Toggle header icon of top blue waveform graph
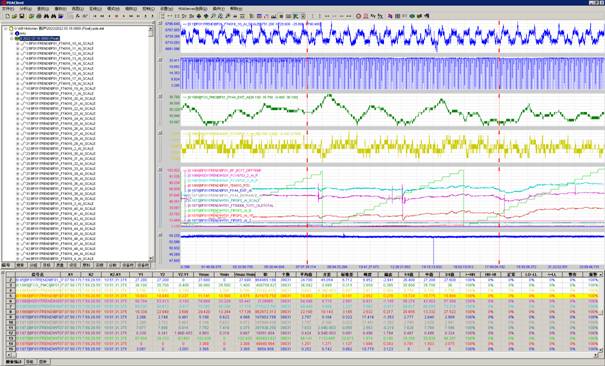Screen dimensions: 605x366 161,24
